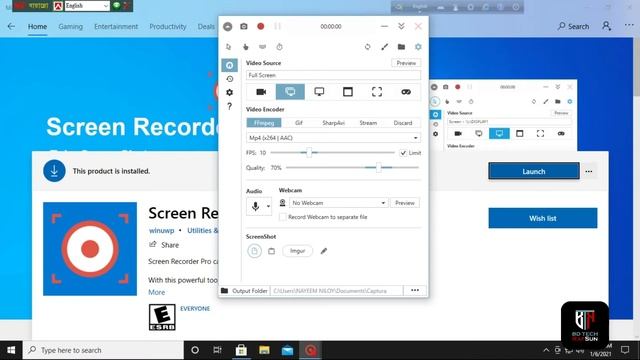Open the drawing pencil tool in toolbar
The height and width of the screenshot is (360, 640).
[384, 47]
